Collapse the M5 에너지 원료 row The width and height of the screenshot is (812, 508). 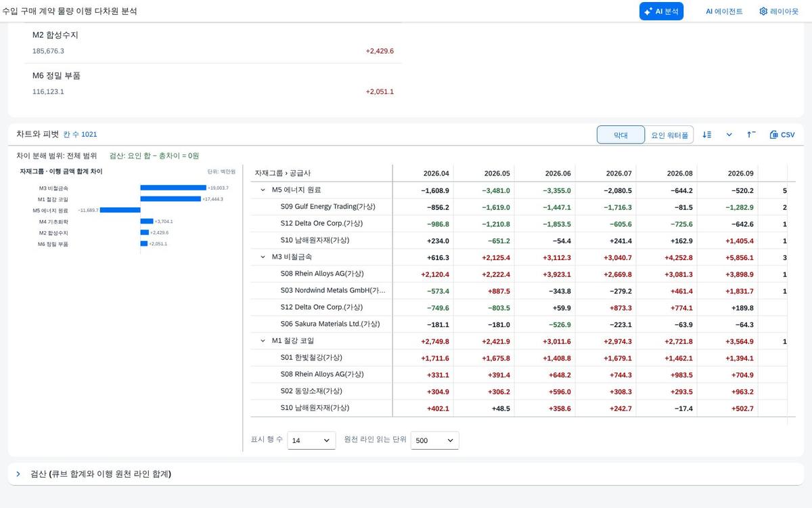263,190
